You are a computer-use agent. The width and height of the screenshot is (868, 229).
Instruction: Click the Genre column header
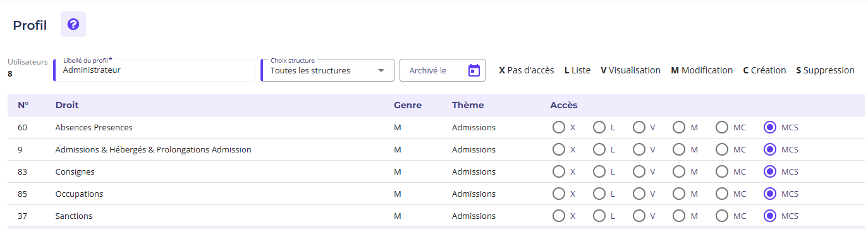coord(408,105)
